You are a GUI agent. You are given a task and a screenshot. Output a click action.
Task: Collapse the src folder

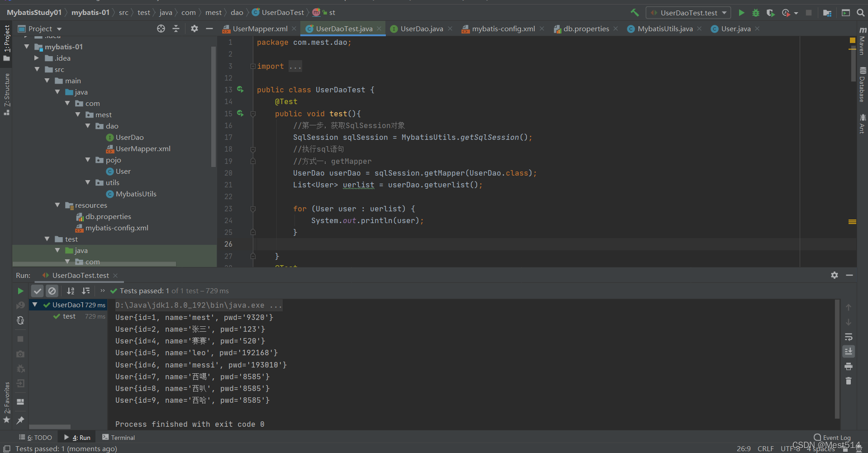(37, 69)
